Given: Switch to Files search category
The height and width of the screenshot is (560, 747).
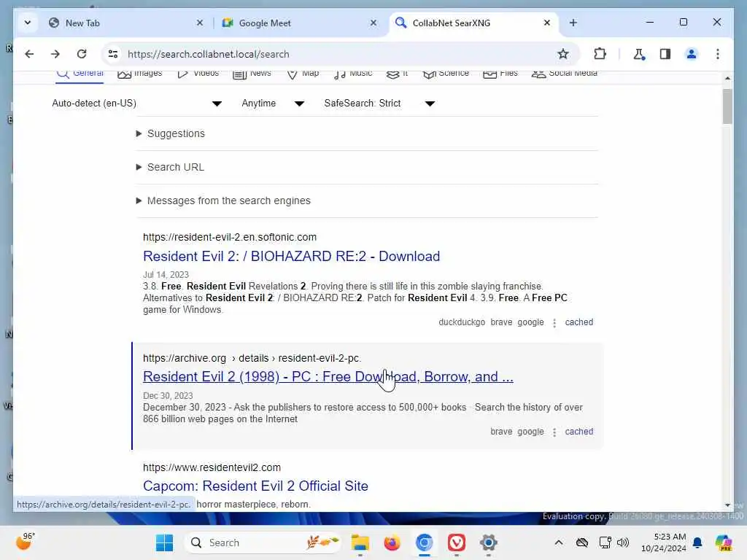Looking at the screenshot, I should pos(500,74).
